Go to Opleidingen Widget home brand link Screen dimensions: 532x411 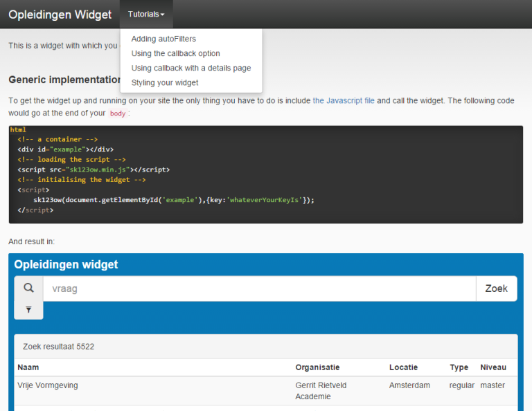coord(60,15)
